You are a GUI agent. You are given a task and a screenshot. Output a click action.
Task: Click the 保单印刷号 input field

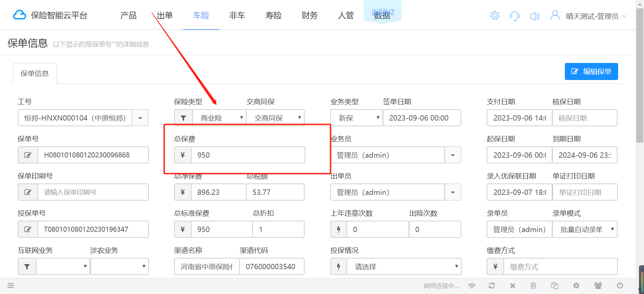click(x=93, y=192)
